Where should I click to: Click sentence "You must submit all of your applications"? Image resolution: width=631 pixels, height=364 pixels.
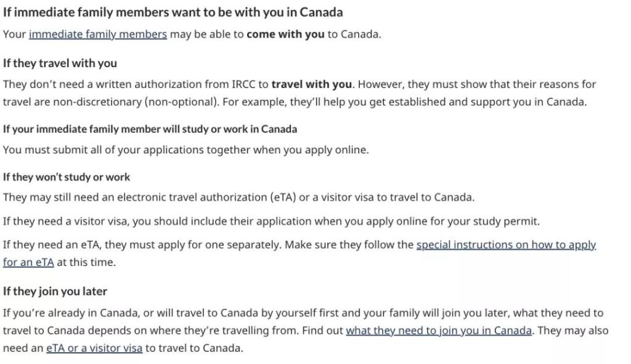185,150
